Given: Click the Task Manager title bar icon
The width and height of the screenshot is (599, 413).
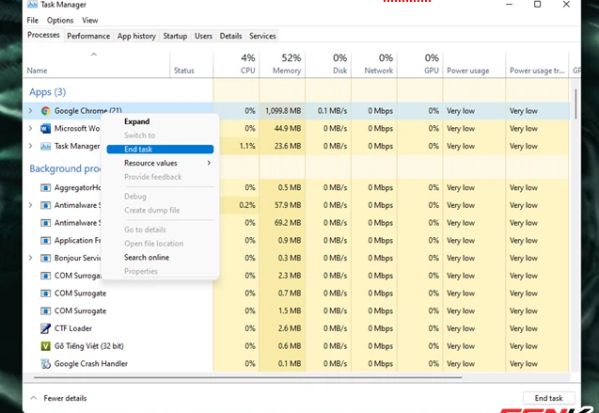Looking at the screenshot, I should point(32,5).
